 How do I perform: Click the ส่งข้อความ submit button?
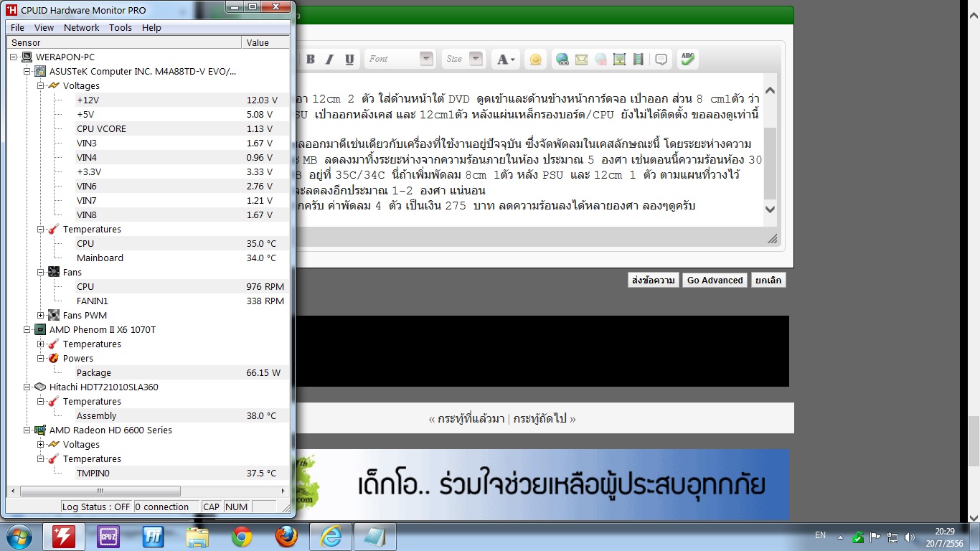point(653,280)
